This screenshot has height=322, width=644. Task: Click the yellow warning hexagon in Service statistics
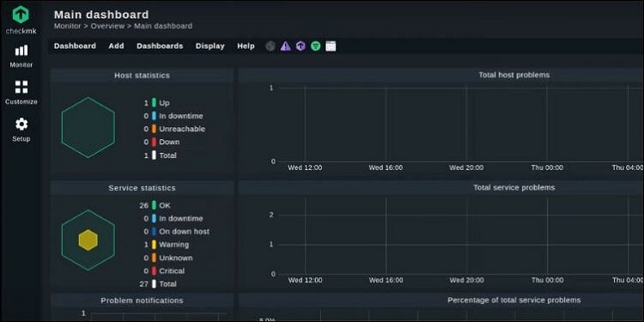coord(88,240)
